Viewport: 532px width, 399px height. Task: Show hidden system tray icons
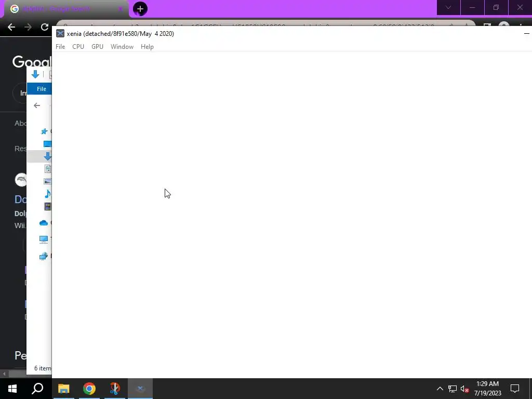coord(440,389)
